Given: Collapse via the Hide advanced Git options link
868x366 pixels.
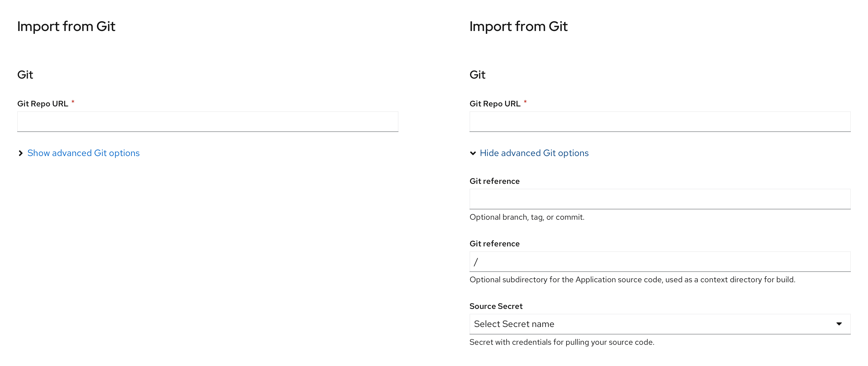Looking at the screenshot, I should pyautogui.click(x=534, y=153).
